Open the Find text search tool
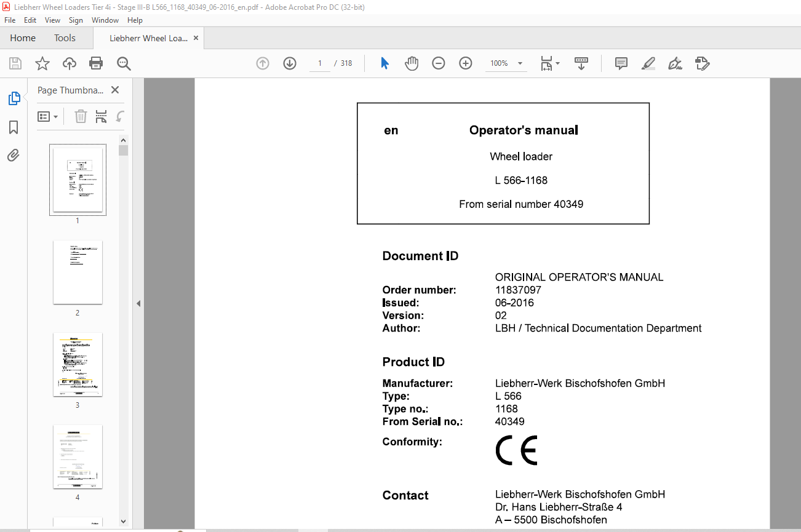Image resolution: width=801 pixels, height=532 pixels. point(124,63)
